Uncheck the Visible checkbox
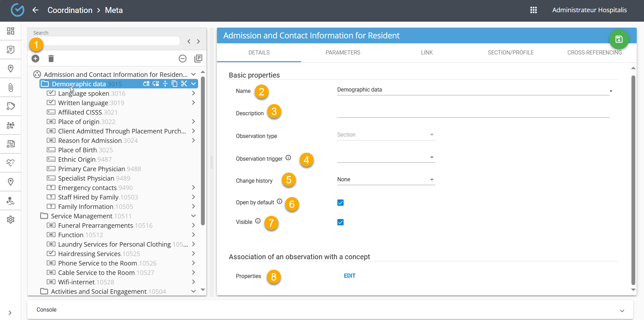 click(340, 222)
